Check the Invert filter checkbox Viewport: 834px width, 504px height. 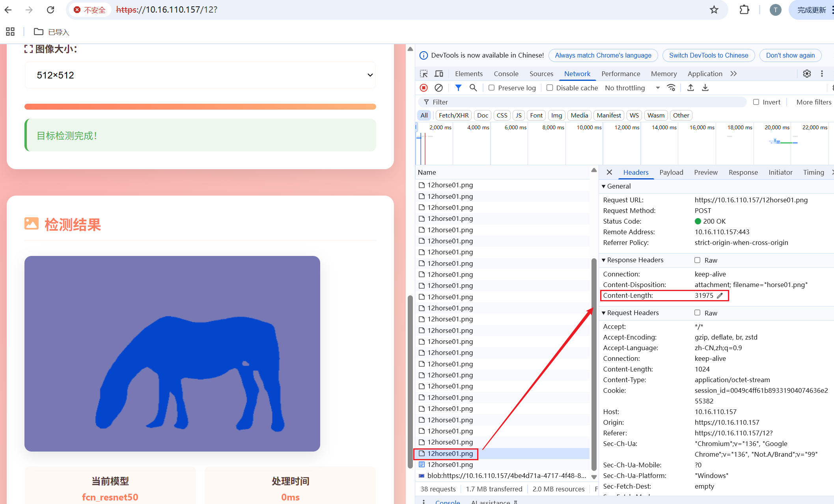pyautogui.click(x=756, y=102)
